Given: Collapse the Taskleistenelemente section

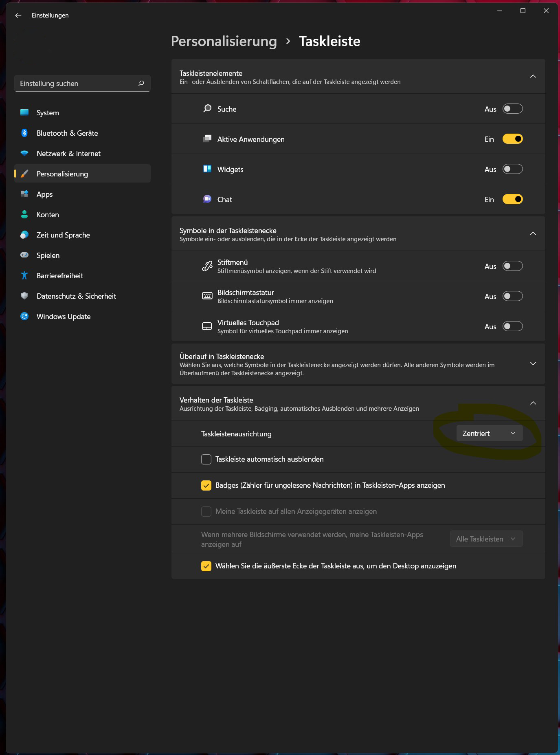Looking at the screenshot, I should click(x=533, y=77).
